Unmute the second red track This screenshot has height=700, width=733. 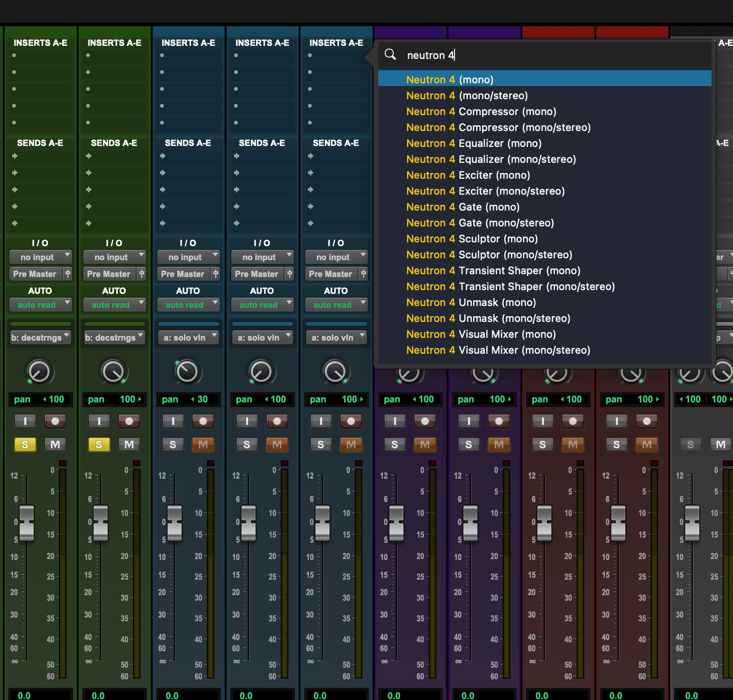click(647, 445)
